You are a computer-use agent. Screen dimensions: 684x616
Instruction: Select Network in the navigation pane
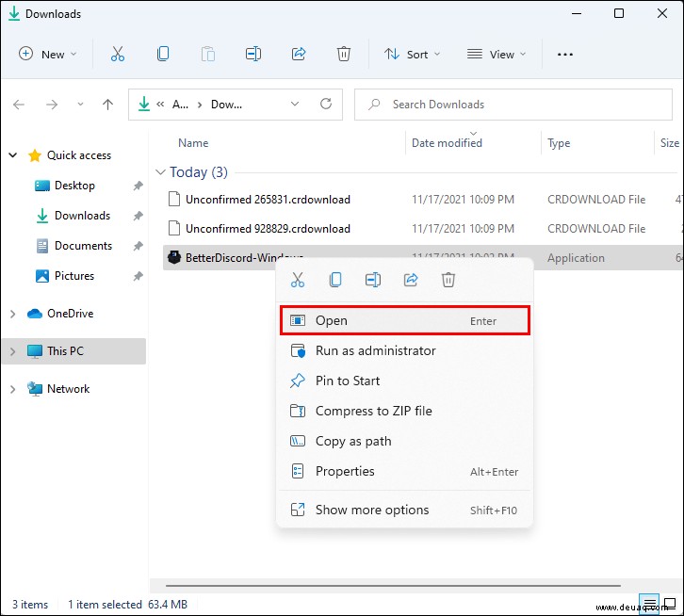(68, 389)
